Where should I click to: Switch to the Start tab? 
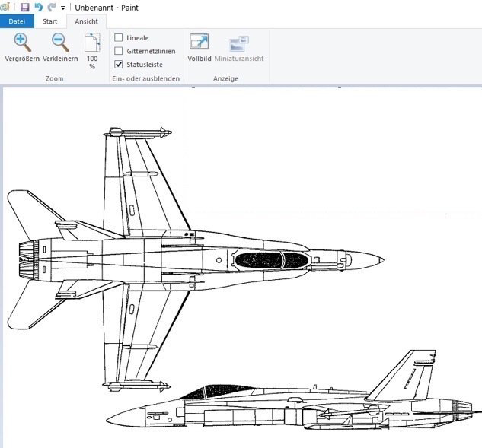point(50,21)
